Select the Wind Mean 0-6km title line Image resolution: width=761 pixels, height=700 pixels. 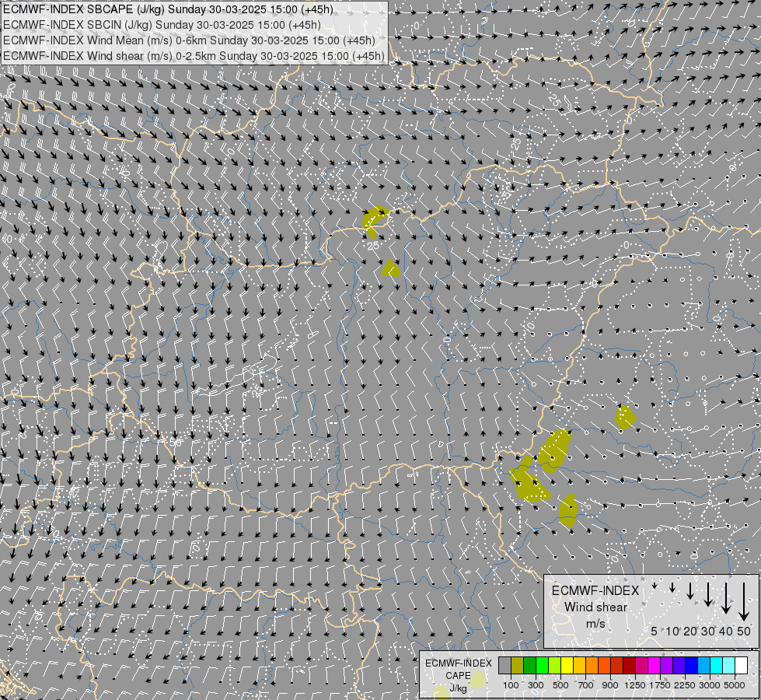[189, 40]
